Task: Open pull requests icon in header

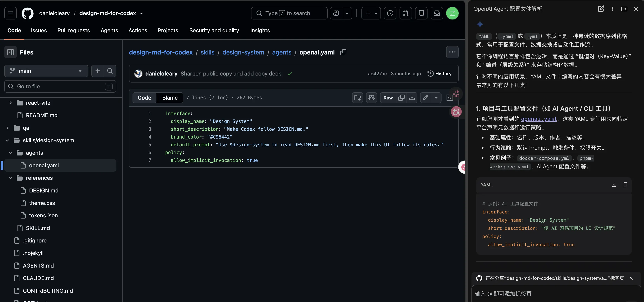Action: [406, 13]
